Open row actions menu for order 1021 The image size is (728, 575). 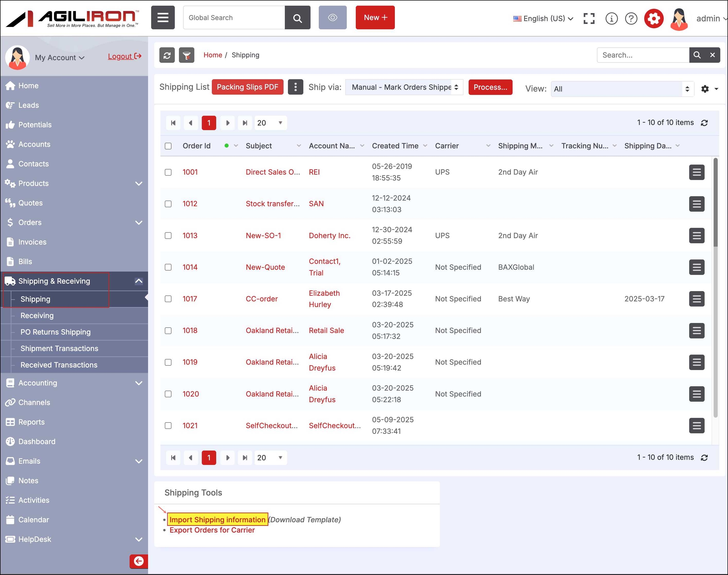pyautogui.click(x=696, y=426)
